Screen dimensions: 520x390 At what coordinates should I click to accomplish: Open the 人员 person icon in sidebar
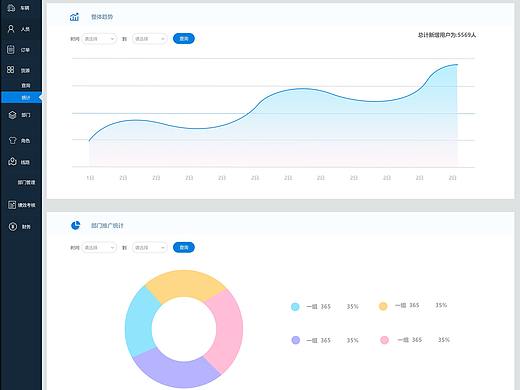11,29
